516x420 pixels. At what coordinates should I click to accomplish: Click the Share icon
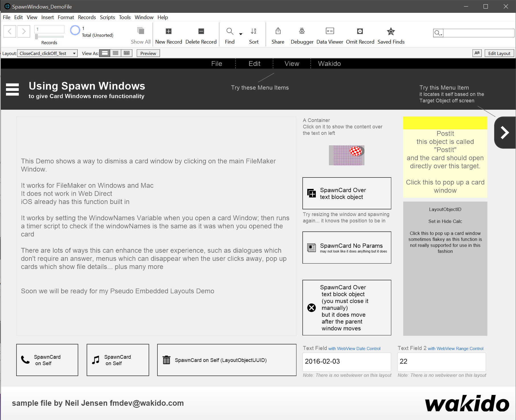[x=278, y=31]
